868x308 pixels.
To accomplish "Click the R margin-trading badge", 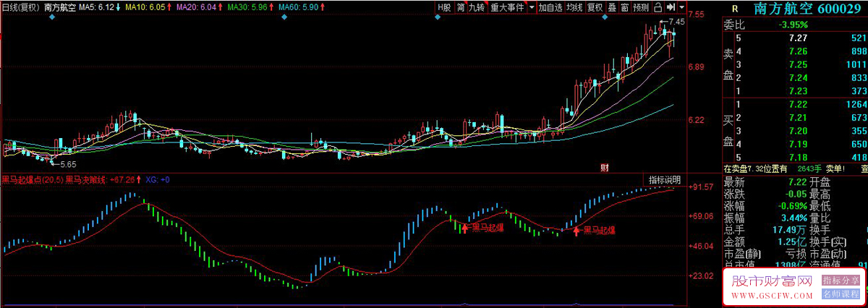I will (736, 9).
